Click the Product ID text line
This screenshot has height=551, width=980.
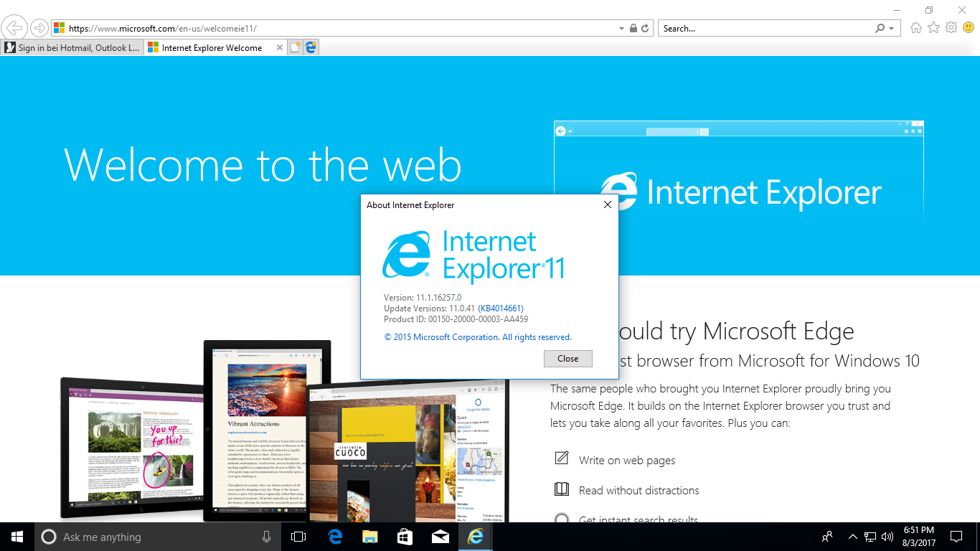(456, 319)
